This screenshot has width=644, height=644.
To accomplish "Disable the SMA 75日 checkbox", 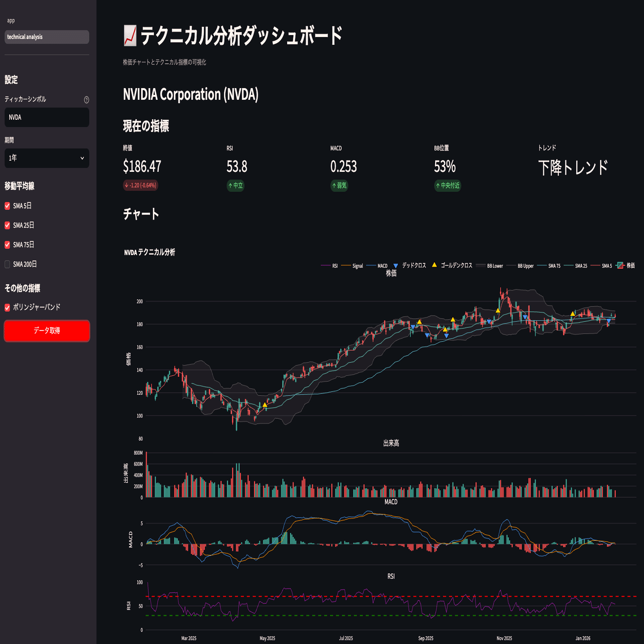I will (7, 245).
